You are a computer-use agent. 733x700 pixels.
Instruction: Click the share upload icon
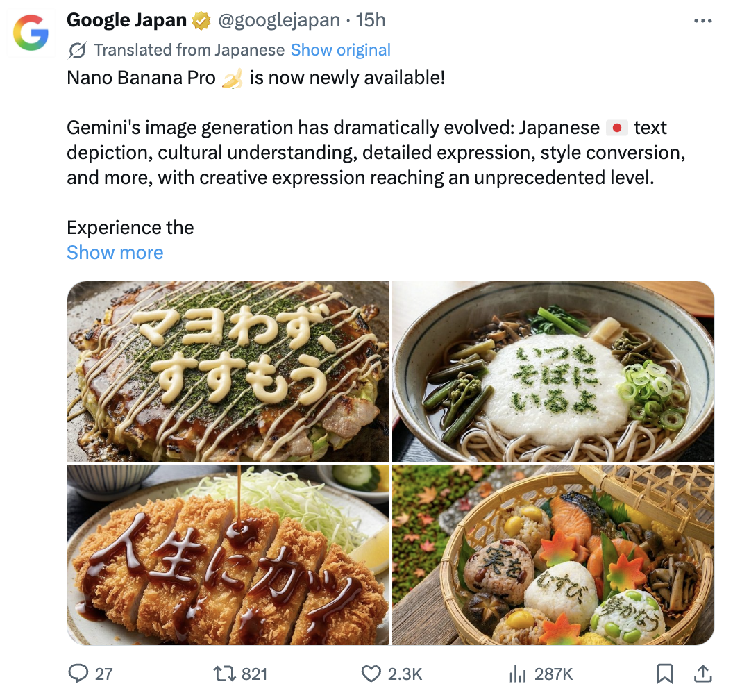pos(702,673)
